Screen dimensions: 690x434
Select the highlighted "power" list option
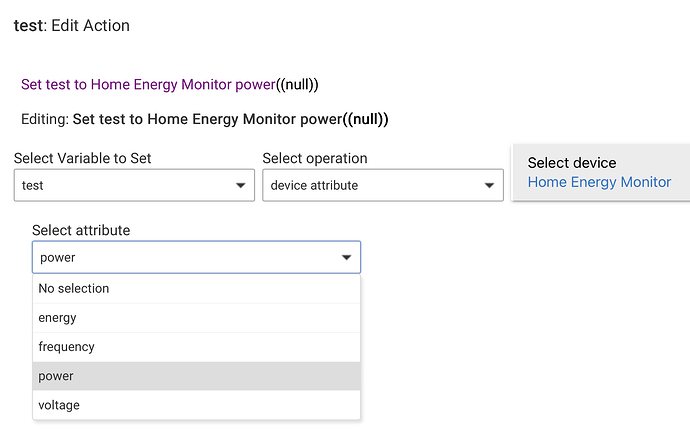tap(56, 376)
